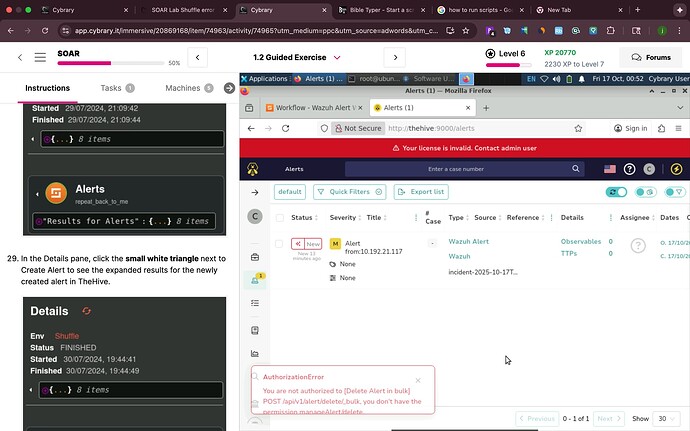Screen dimensions: 690x431
Task: Toggle the auto-refresh switch
Action: (x=616, y=192)
